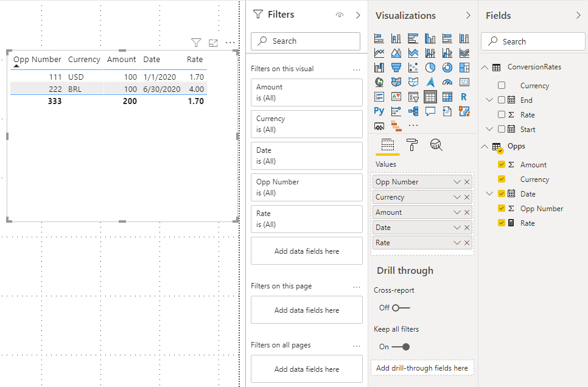The height and width of the screenshot is (387, 588).
Task: Uncheck the Amount field in Opps
Action: coord(502,165)
